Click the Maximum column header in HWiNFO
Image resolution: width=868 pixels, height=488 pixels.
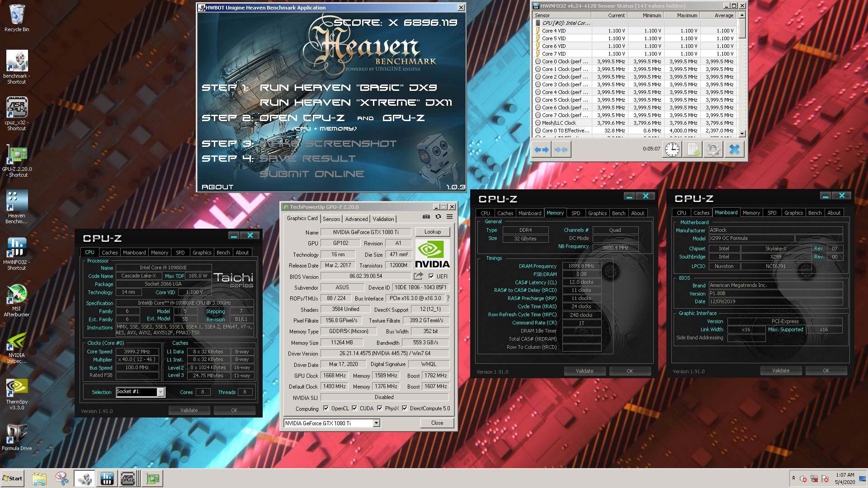(x=682, y=15)
